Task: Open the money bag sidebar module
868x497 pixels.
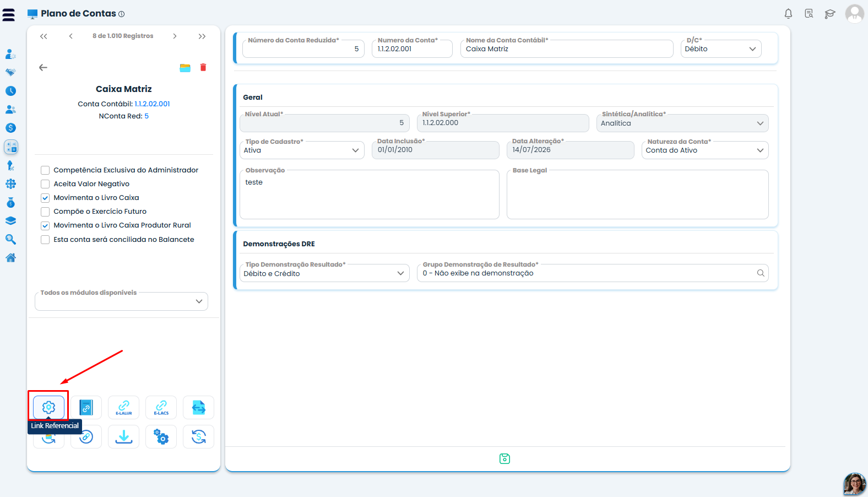Action: [x=10, y=202]
